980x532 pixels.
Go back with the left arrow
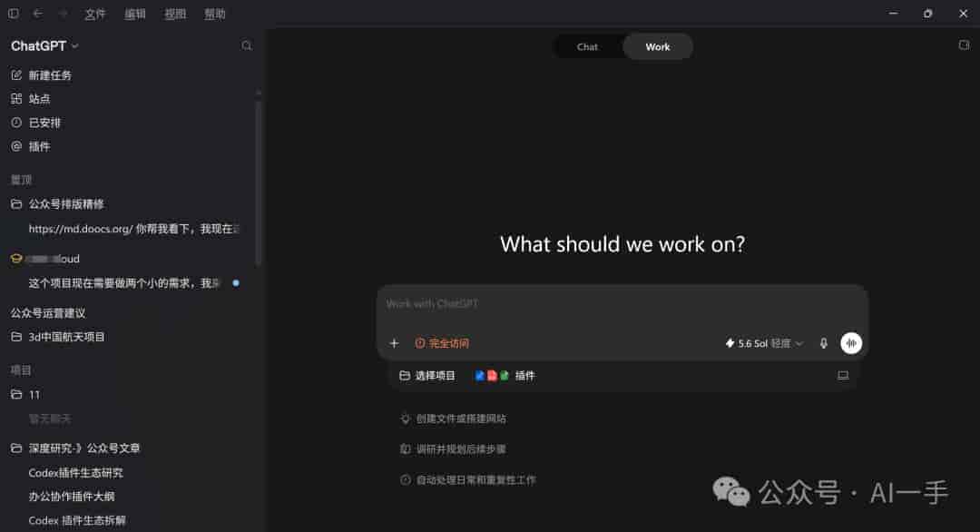38,13
